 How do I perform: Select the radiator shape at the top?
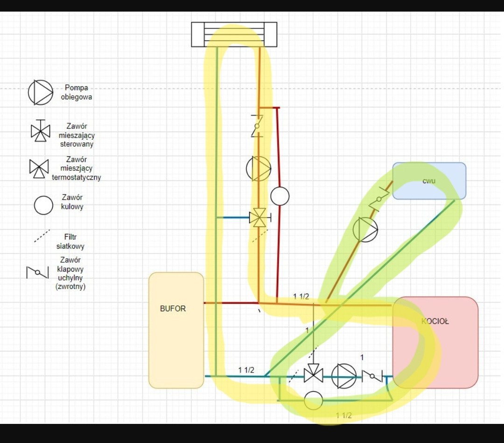(234, 35)
